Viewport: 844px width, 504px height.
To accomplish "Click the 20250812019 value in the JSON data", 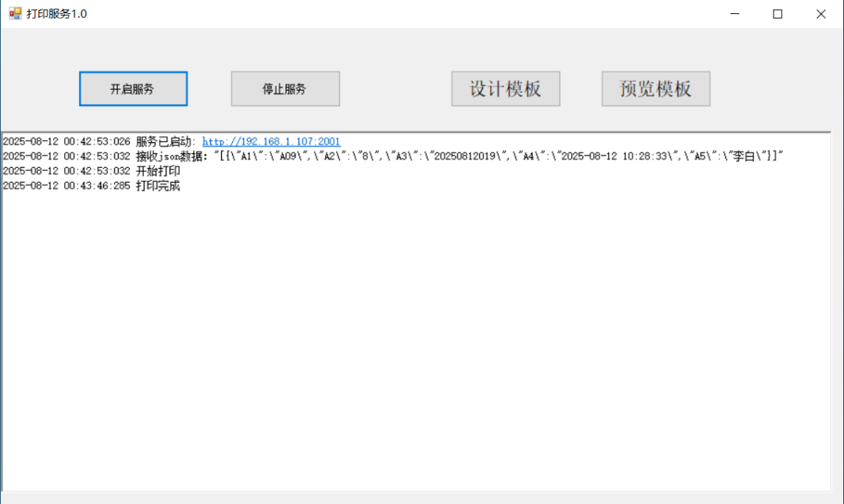I will coord(467,156).
